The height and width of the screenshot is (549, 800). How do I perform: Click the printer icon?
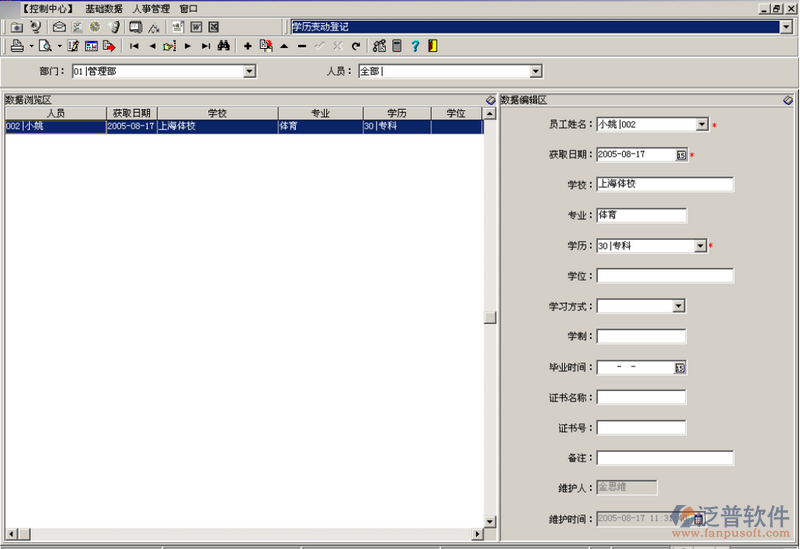click(x=17, y=46)
